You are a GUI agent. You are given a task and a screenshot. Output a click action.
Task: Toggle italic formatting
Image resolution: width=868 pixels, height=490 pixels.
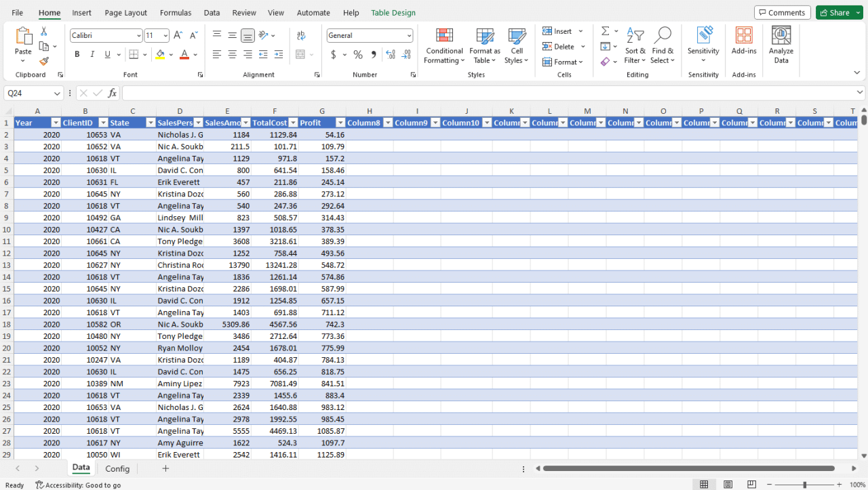tap(92, 54)
